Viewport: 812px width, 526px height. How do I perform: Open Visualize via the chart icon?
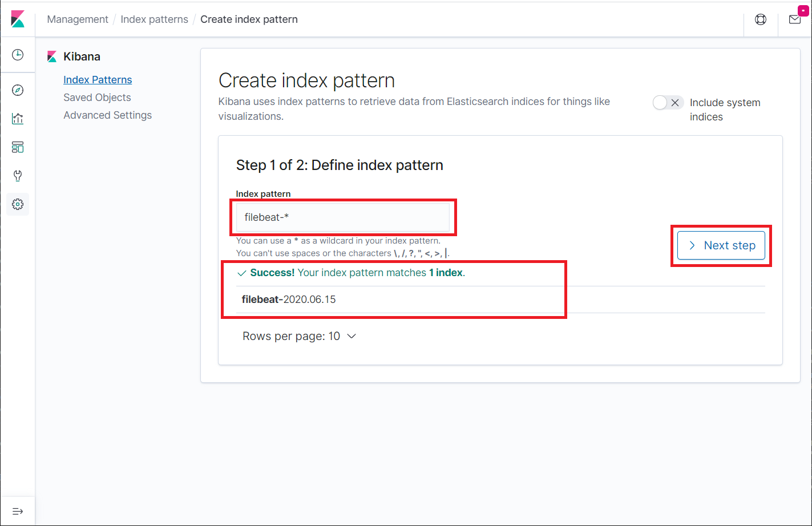[x=18, y=119]
